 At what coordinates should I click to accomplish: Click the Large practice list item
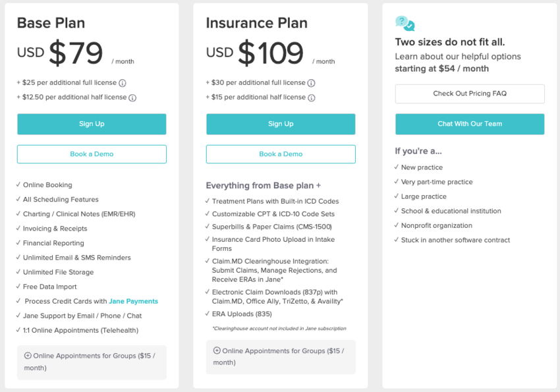(424, 196)
